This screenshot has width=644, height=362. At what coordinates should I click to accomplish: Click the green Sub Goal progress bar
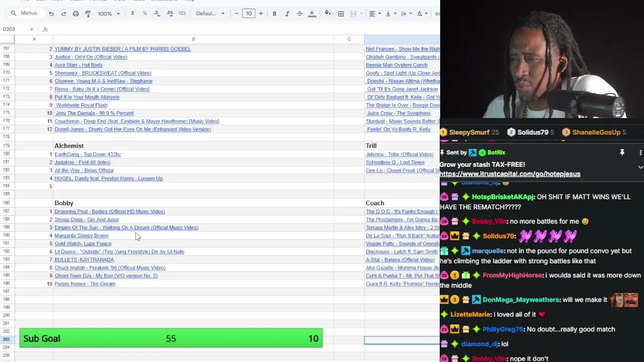tap(171, 338)
